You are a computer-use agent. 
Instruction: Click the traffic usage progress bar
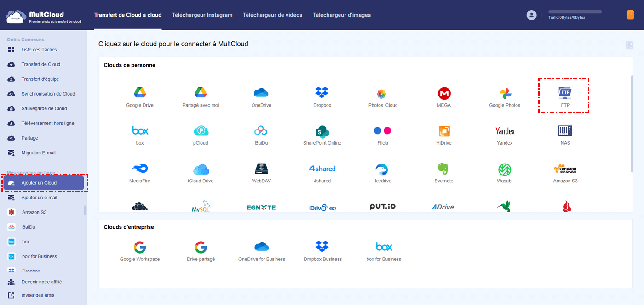[x=575, y=11]
